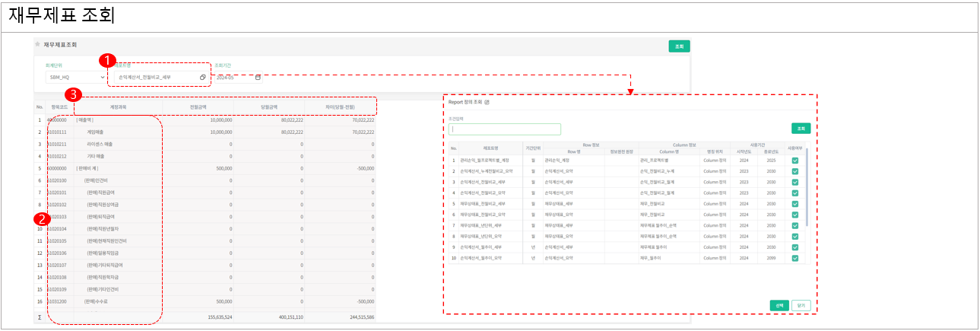Close popup with the 닫기 button
Image resolution: width=980 pixels, height=331 pixels.
click(801, 305)
